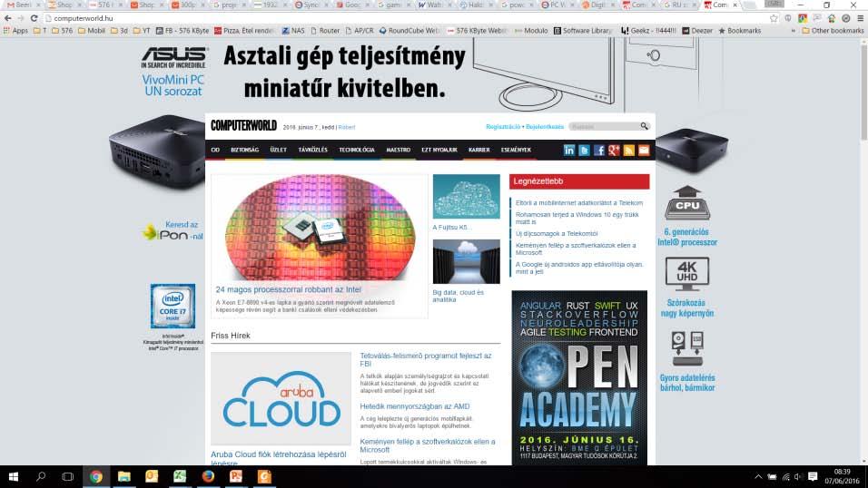Open the TÁVKÖZLÉS menu section
Viewport: 868px width, 488px height.
[312, 150]
